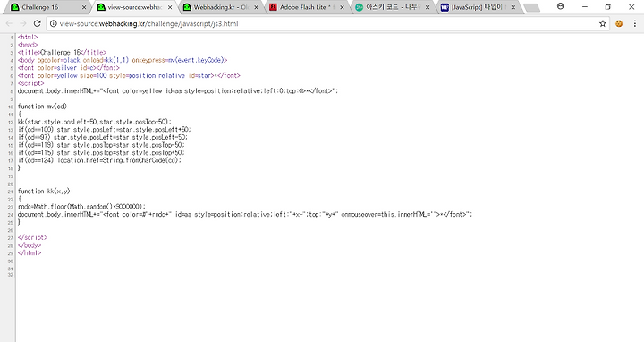Image resolution: width=644 pixels, height=342 pixels.
Task: Click the [JavaScript] tab favicon
Action: [x=445, y=7]
